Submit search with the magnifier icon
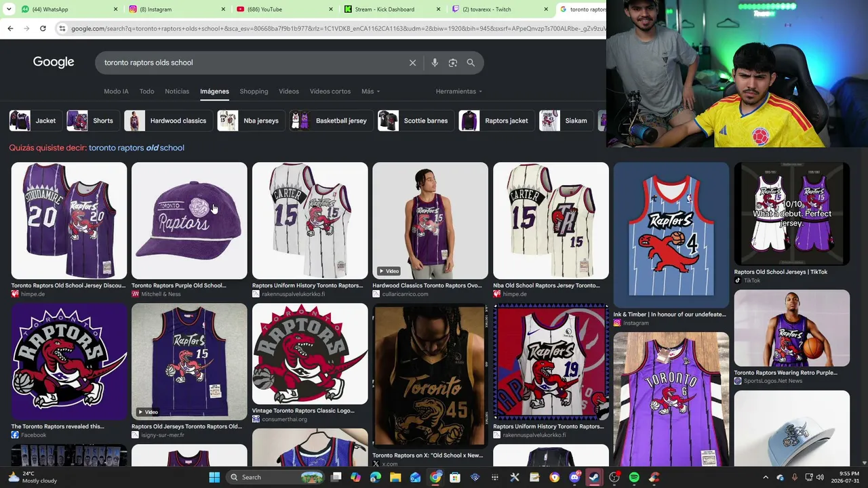 tap(471, 62)
